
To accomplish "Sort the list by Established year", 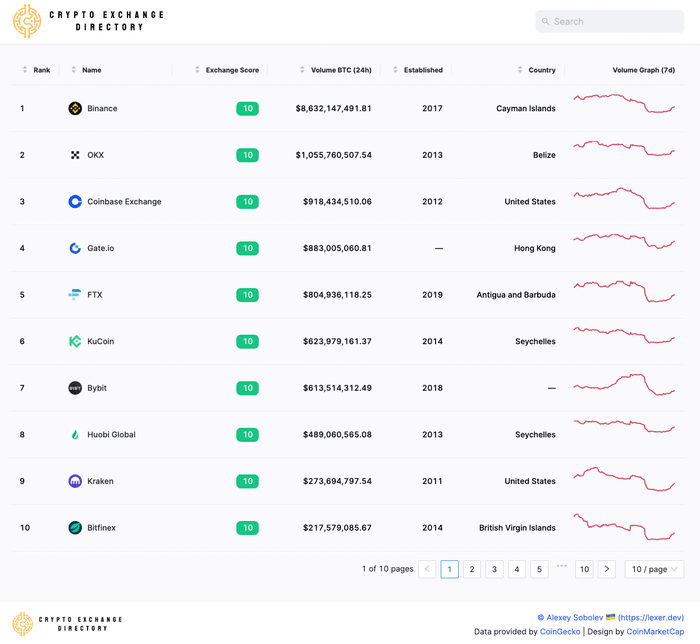I will [418, 70].
